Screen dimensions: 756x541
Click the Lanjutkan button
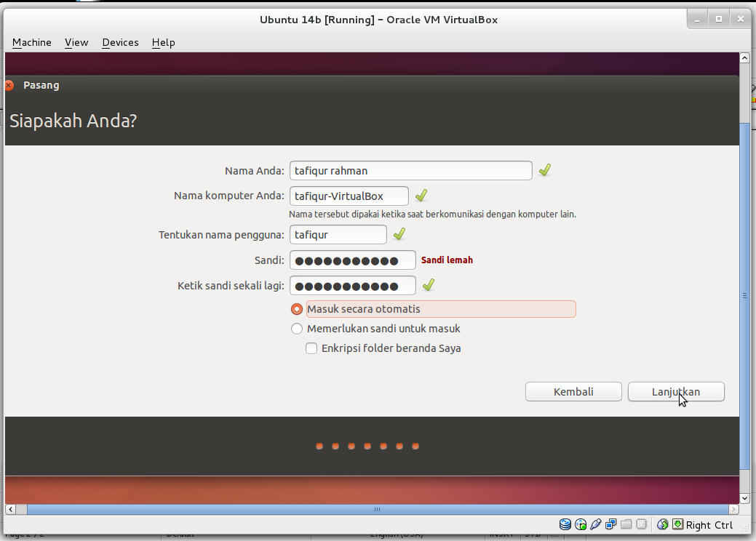click(x=675, y=391)
